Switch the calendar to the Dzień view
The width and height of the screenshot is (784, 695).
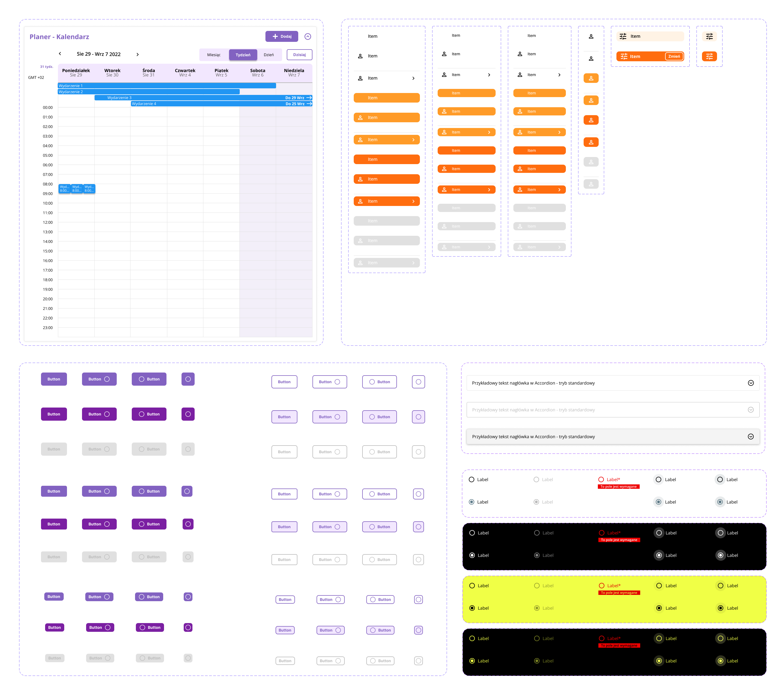tap(269, 55)
